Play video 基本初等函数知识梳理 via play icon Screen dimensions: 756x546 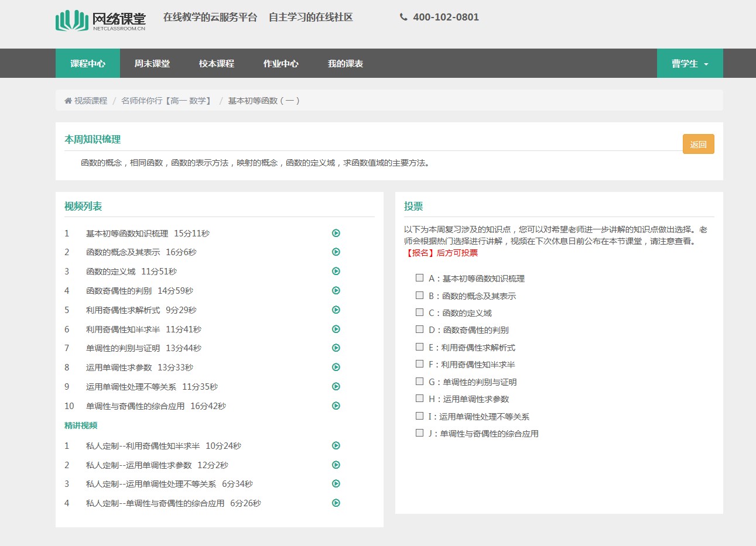336,233
